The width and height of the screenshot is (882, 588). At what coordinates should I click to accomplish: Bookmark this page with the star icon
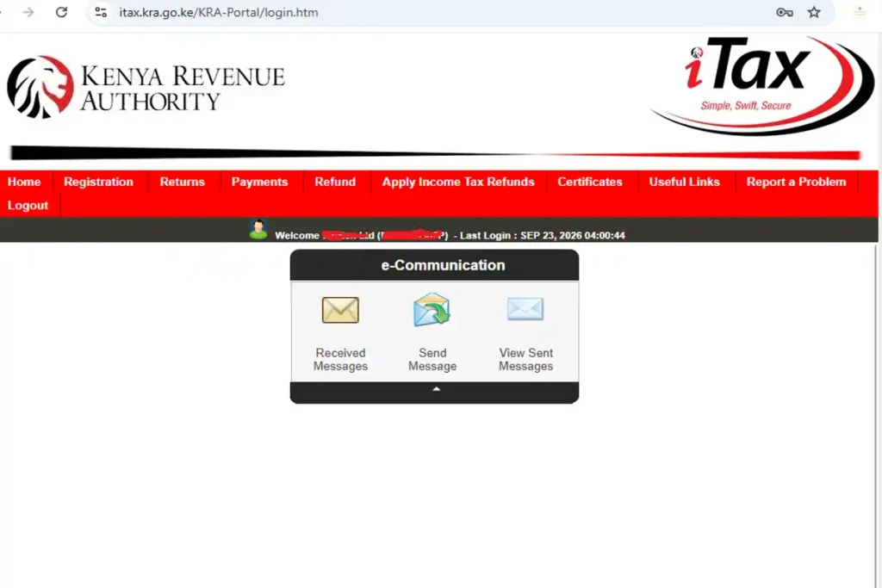click(x=814, y=12)
